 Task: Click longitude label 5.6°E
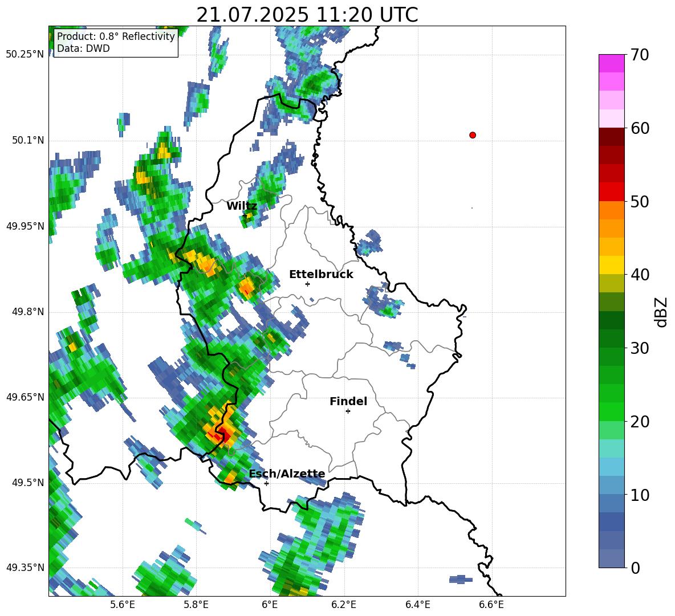pyautogui.click(x=123, y=605)
